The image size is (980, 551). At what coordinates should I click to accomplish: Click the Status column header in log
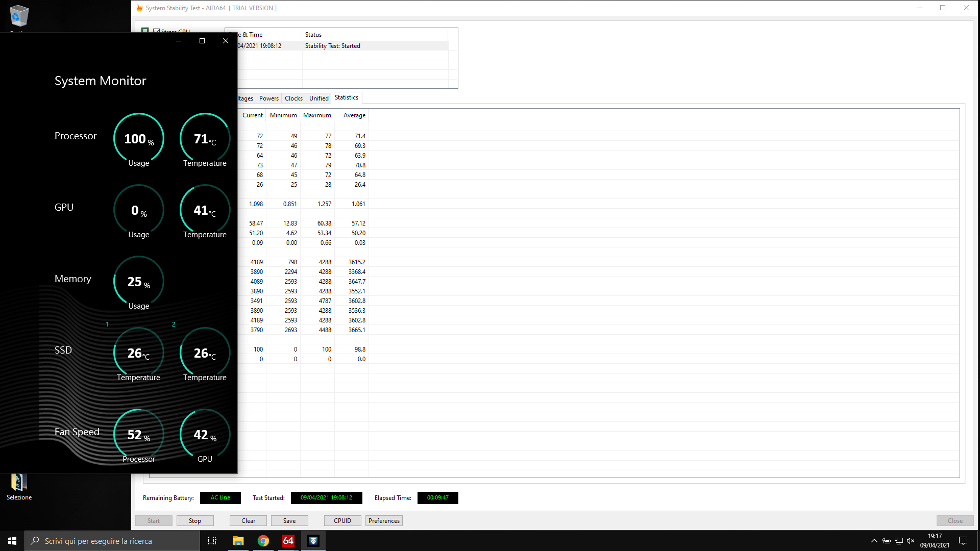[x=375, y=35]
